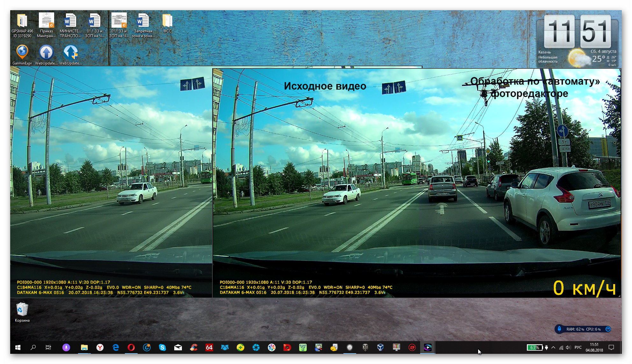Launch World of Tanks taskbar icon
The height and width of the screenshot is (364, 632).
365,347
